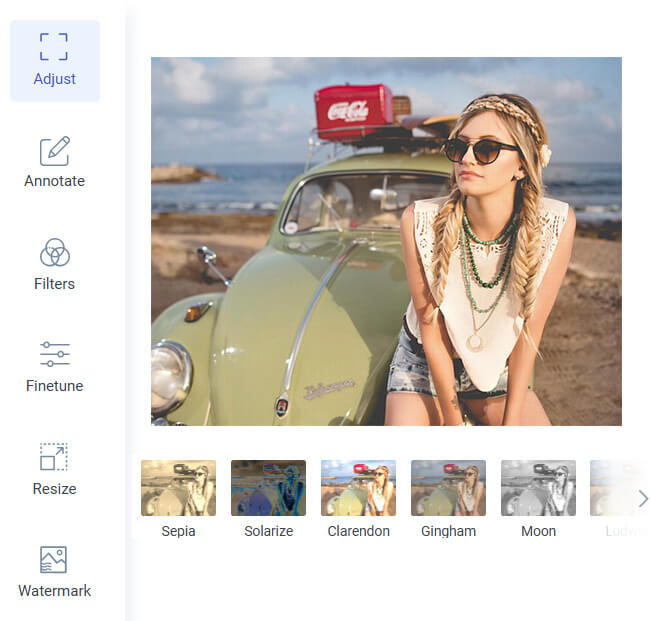Apply the Solarize filter thumbnail
The height and width of the screenshot is (621, 650).
point(268,488)
